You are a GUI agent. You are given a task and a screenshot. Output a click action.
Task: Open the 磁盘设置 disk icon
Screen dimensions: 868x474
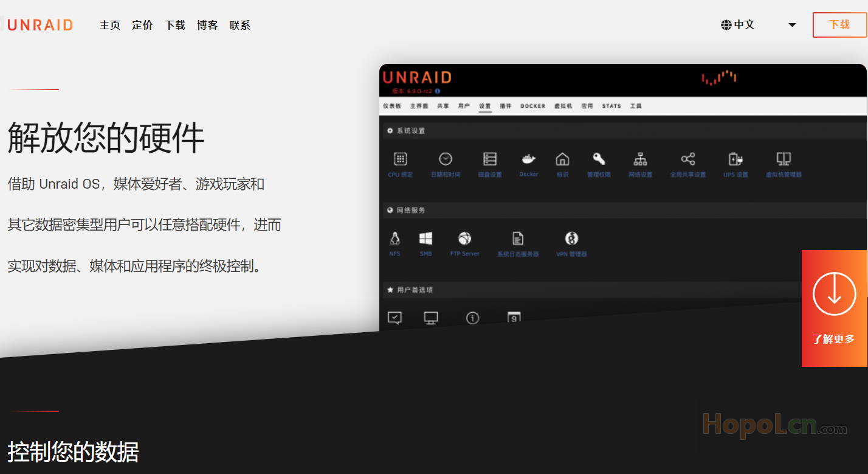pyautogui.click(x=490, y=159)
